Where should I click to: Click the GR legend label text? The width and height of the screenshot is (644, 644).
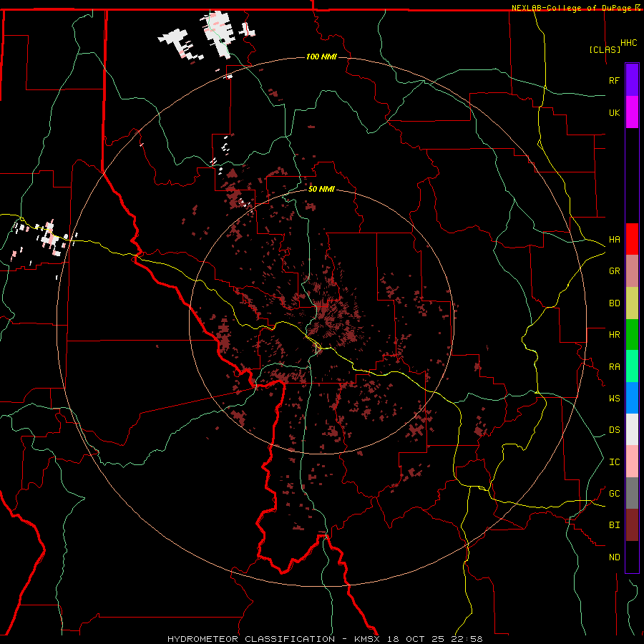pyautogui.click(x=614, y=271)
